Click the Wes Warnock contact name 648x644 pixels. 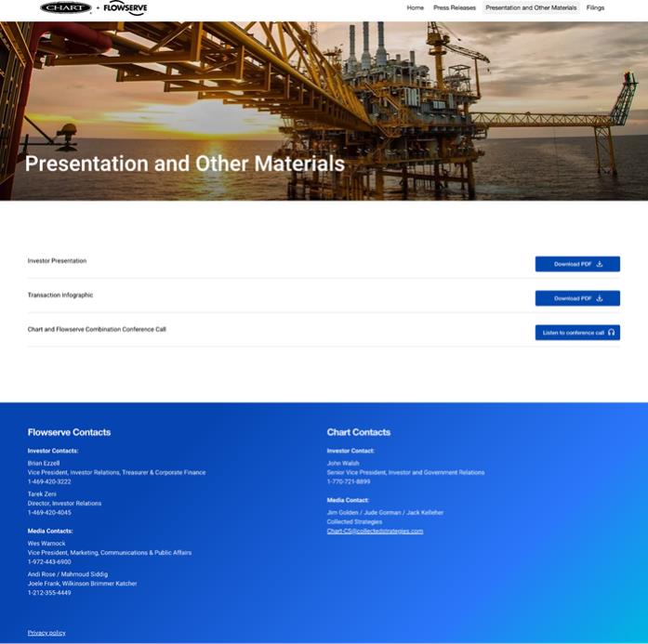click(46, 544)
